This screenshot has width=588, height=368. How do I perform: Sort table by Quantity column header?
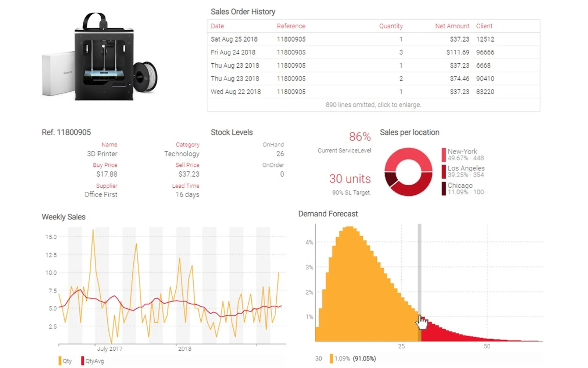coord(391,26)
